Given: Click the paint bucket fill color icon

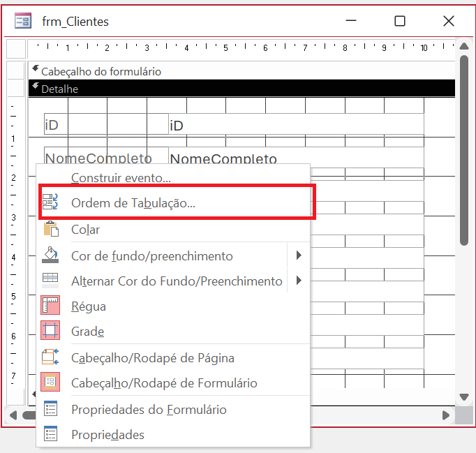Looking at the screenshot, I should (x=51, y=255).
